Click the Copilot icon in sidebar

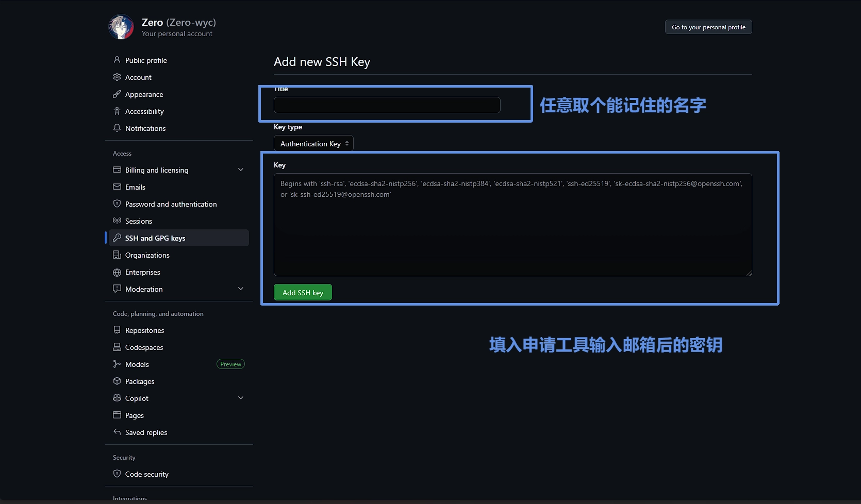(117, 398)
